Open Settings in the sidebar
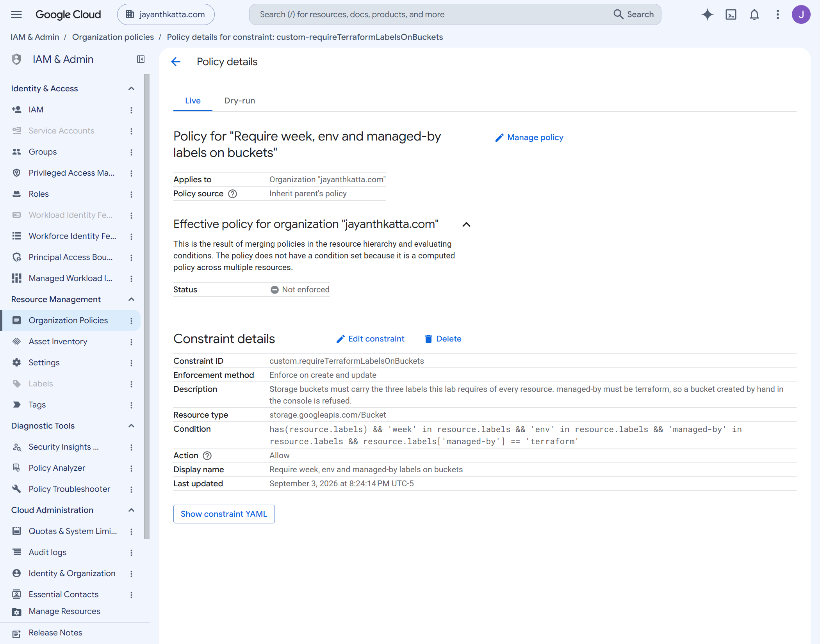The width and height of the screenshot is (820, 644). 44,363
